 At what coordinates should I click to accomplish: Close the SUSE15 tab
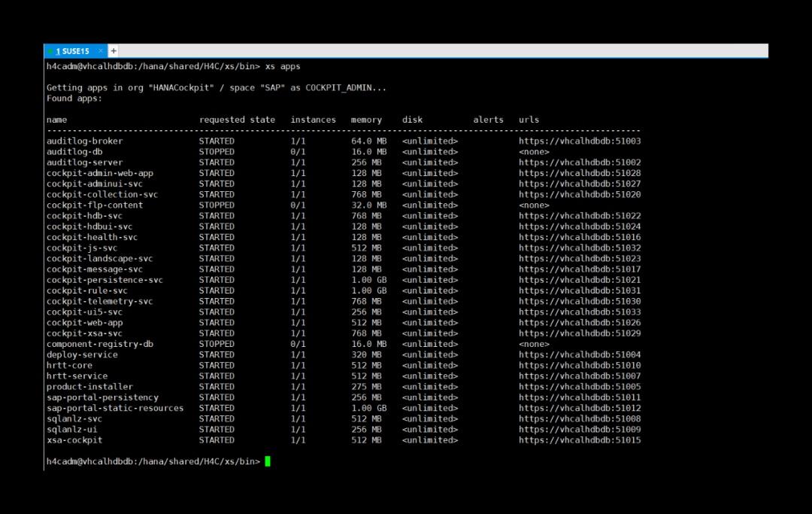click(101, 50)
